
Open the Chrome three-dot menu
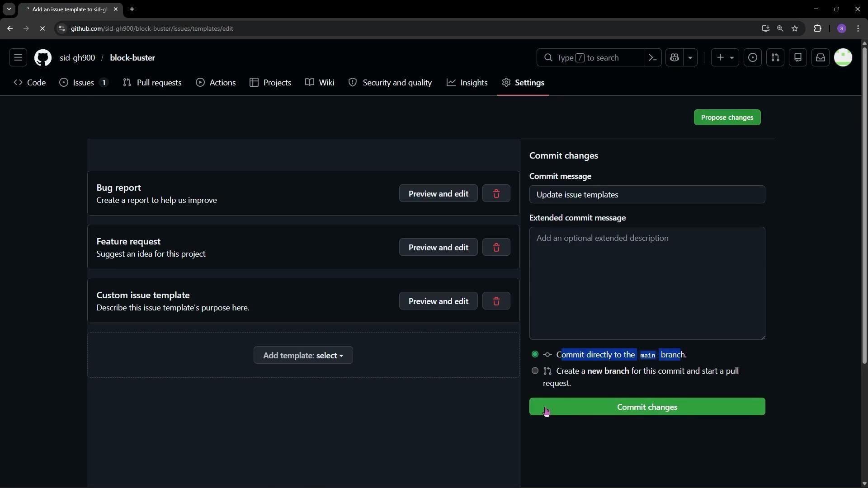click(859, 28)
